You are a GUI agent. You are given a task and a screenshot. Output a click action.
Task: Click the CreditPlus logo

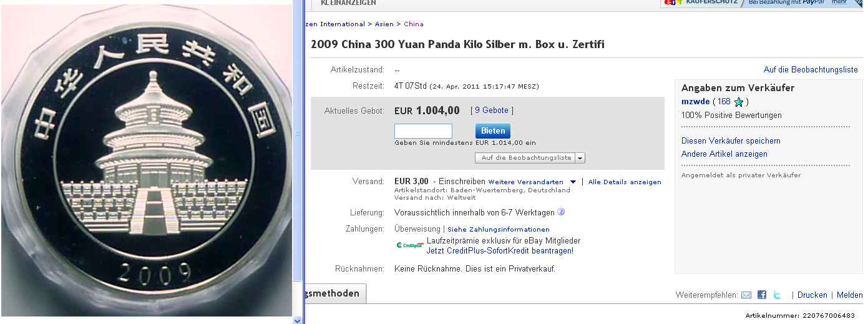point(409,245)
